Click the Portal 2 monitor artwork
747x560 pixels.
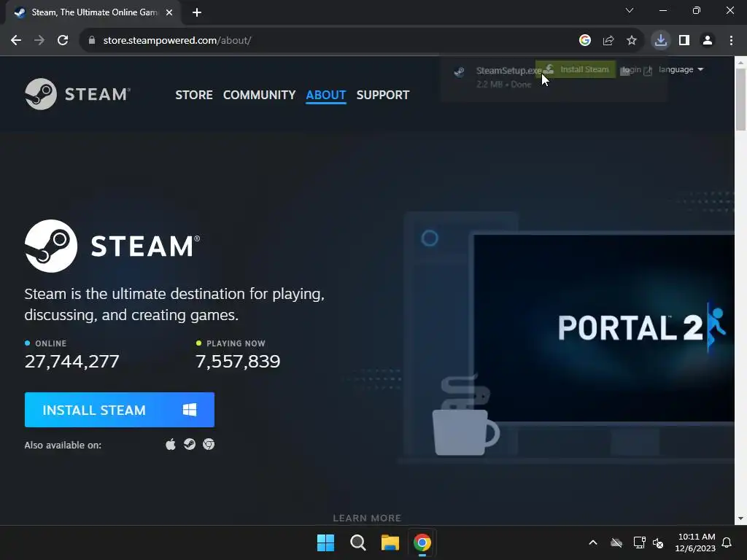(604, 328)
